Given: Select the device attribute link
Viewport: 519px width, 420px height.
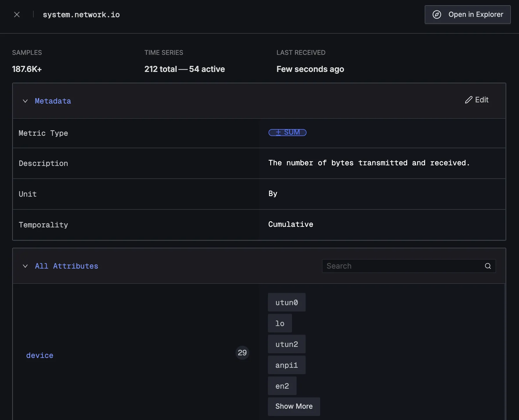Looking at the screenshot, I should click(x=39, y=355).
